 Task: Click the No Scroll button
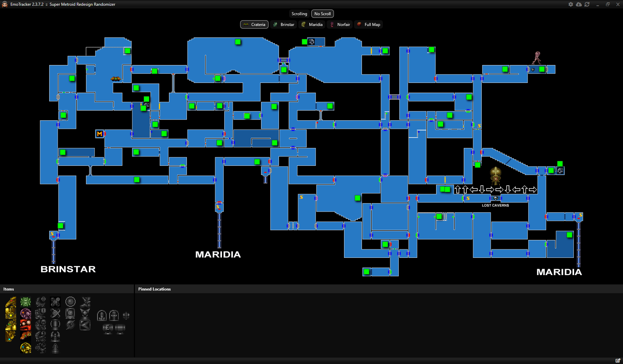point(322,13)
